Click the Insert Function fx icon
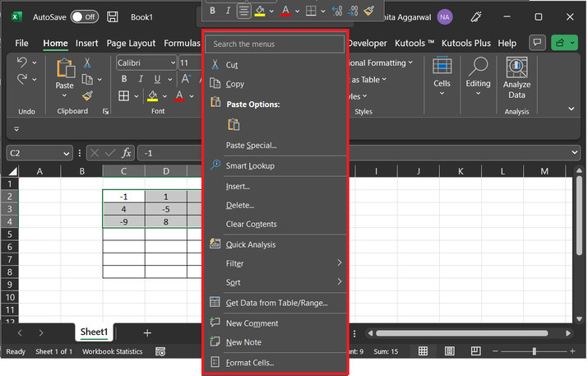This screenshot has width=588, height=376. pyautogui.click(x=127, y=153)
